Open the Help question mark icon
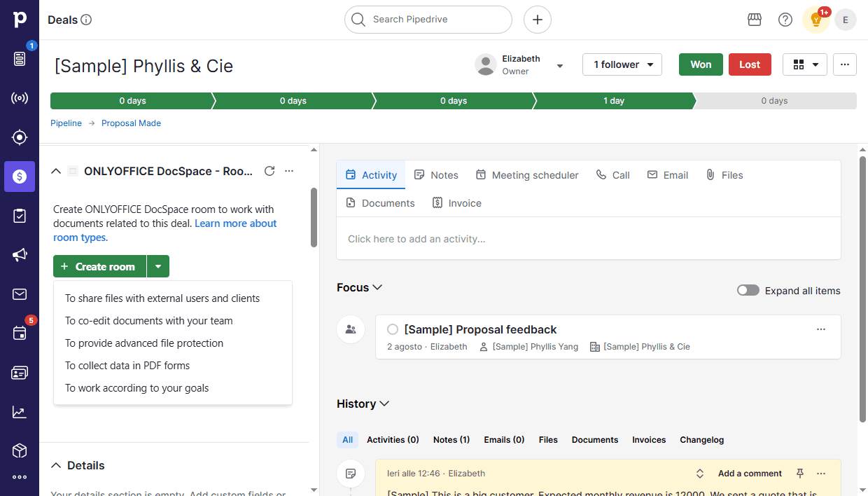The width and height of the screenshot is (868, 496). (x=785, y=20)
